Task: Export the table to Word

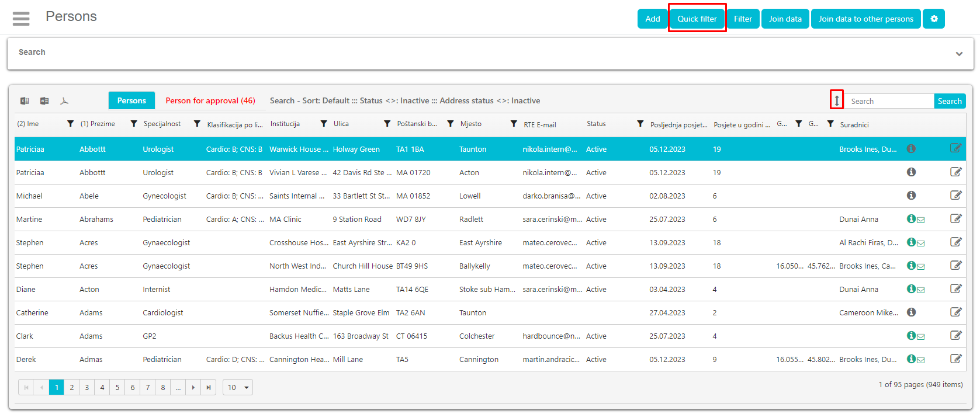Action: 44,101
